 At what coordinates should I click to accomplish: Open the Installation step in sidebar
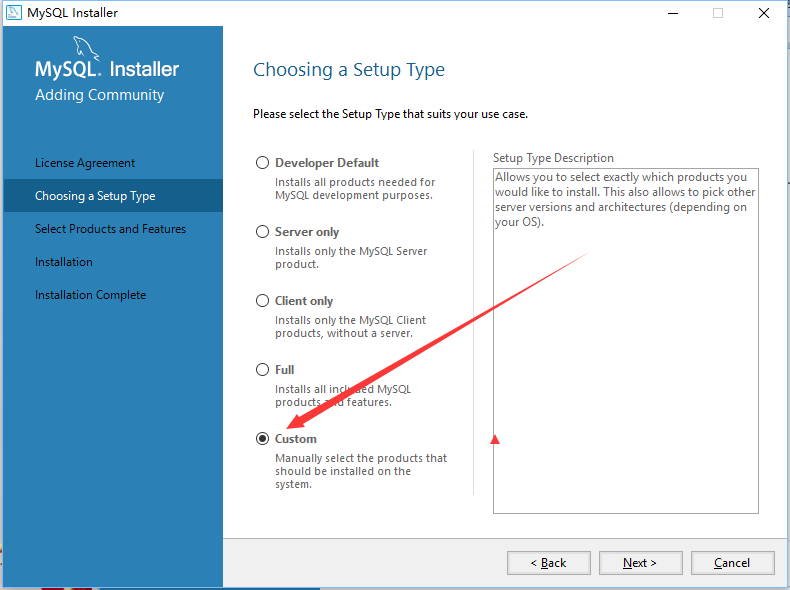[64, 262]
